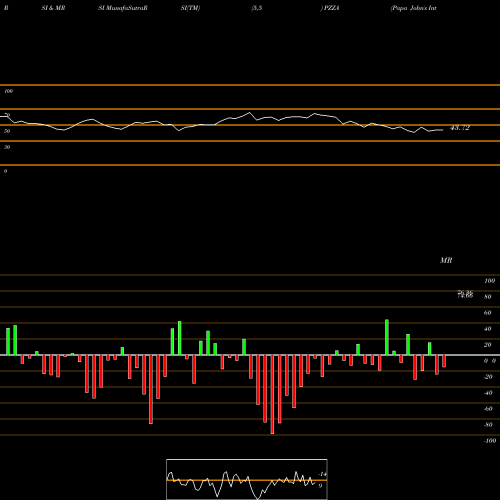Open the mini oscillator preview chart
Screen dimensions: 500x500
[247, 479]
